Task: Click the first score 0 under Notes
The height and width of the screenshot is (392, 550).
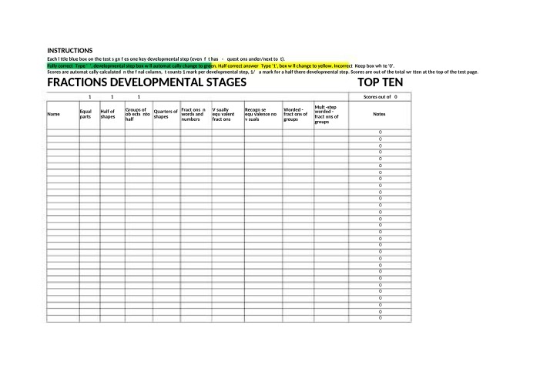Action: pos(381,132)
